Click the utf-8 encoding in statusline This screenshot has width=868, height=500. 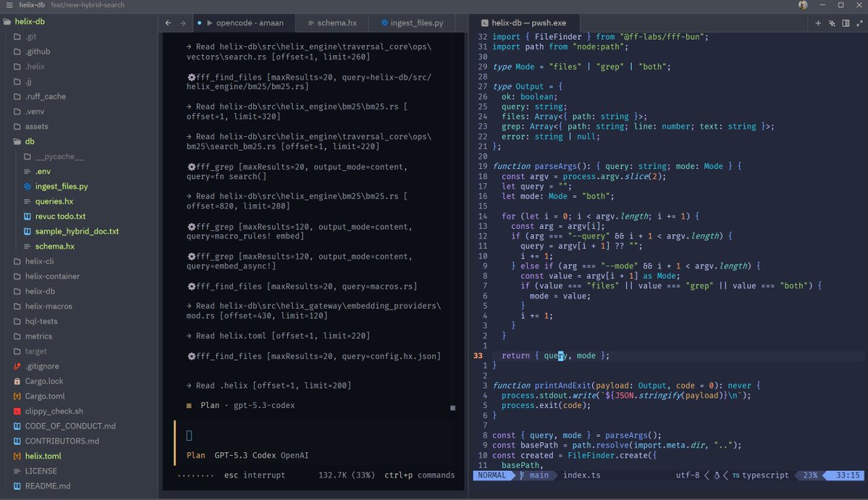tap(688, 475)
